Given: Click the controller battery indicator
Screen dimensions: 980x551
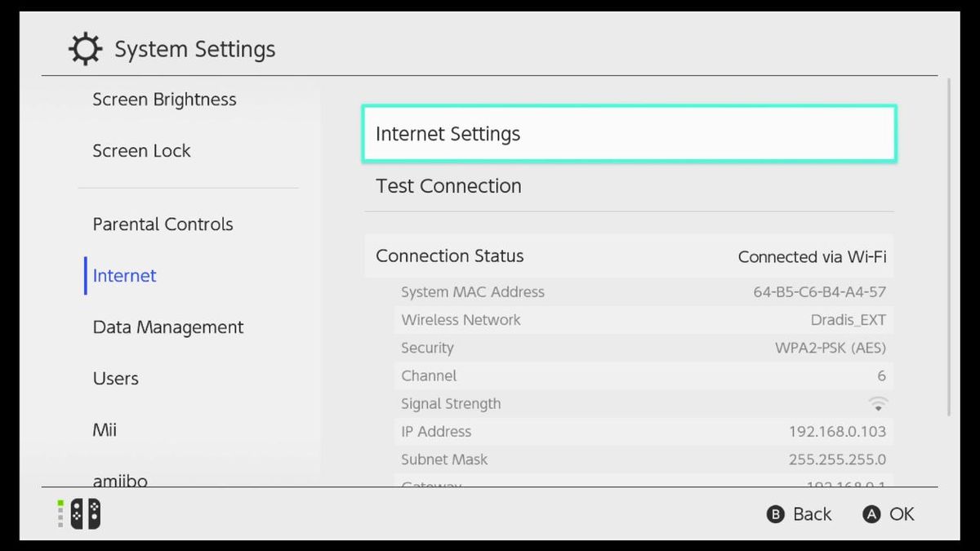Looking at the screenshot, I should pos(59,514).
